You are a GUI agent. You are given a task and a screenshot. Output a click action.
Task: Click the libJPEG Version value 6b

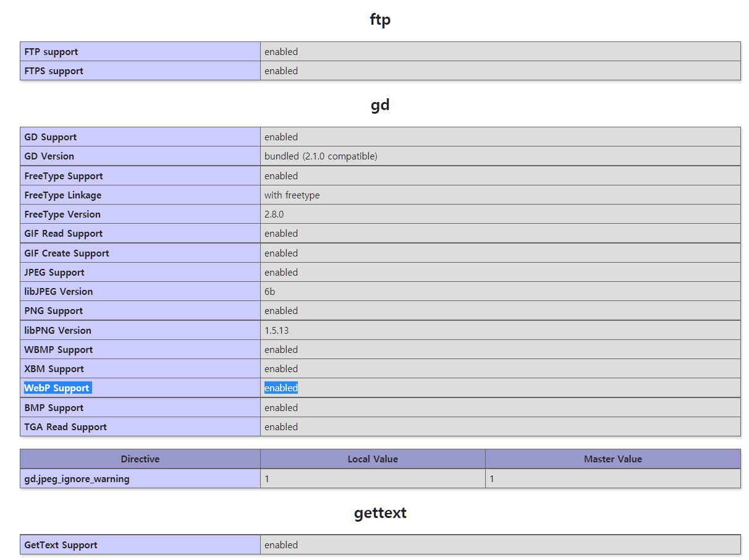pos(270,292)
